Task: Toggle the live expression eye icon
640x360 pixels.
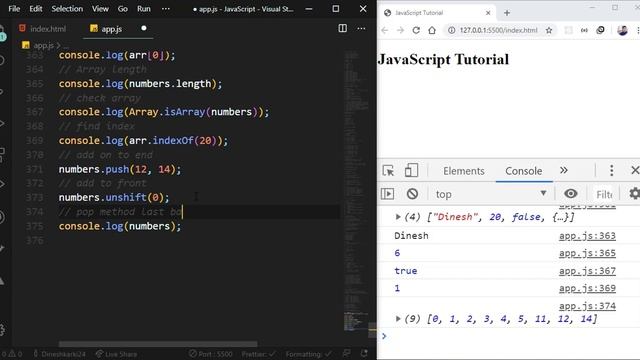Action: click(x=571, y=193)
